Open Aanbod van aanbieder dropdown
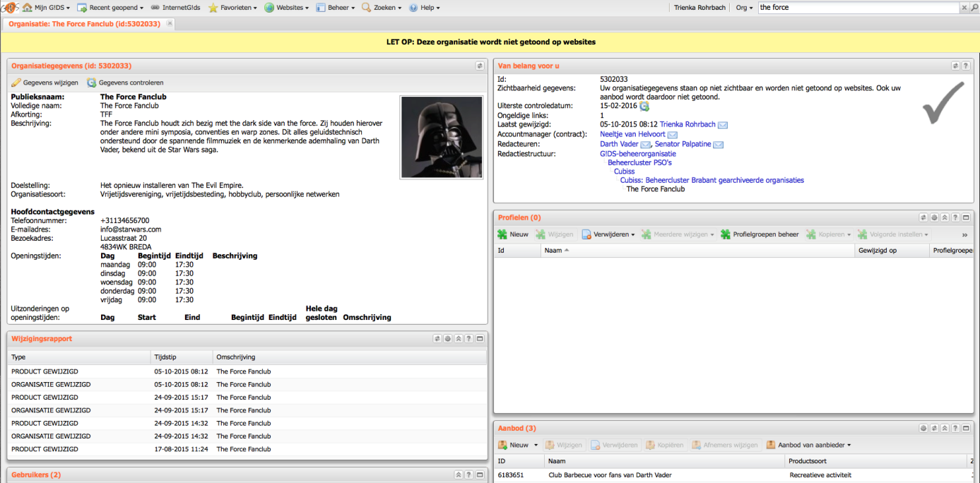The image size is (980, 483). pyautogui.click(x=808, y=446)
